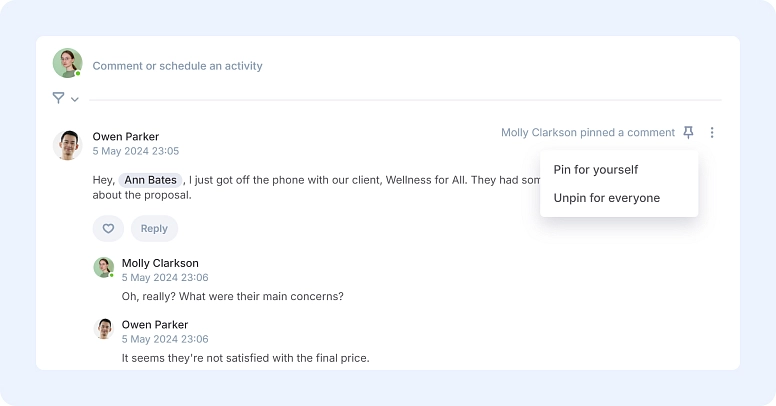
Task: Choose "Unpin for everyone" from the menu
Action: (606, 198)
